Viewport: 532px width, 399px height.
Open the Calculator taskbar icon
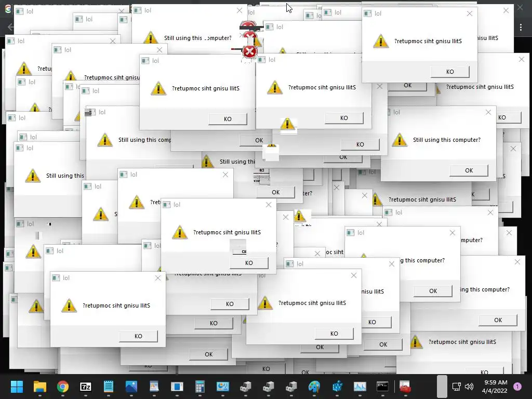(x=200, y=387)
